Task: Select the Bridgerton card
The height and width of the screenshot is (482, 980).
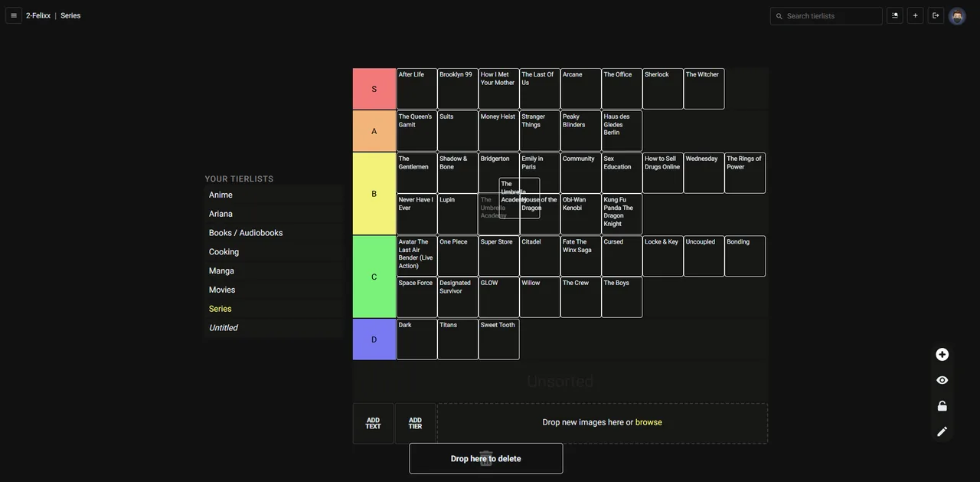Action: pyautogui.click(x=499, y=173)
